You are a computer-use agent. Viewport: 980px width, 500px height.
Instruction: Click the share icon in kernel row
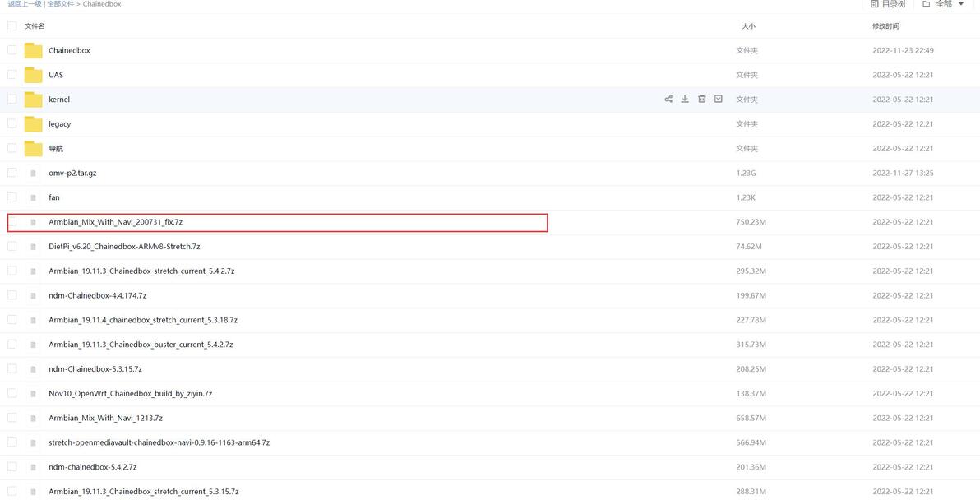point(668,99)
